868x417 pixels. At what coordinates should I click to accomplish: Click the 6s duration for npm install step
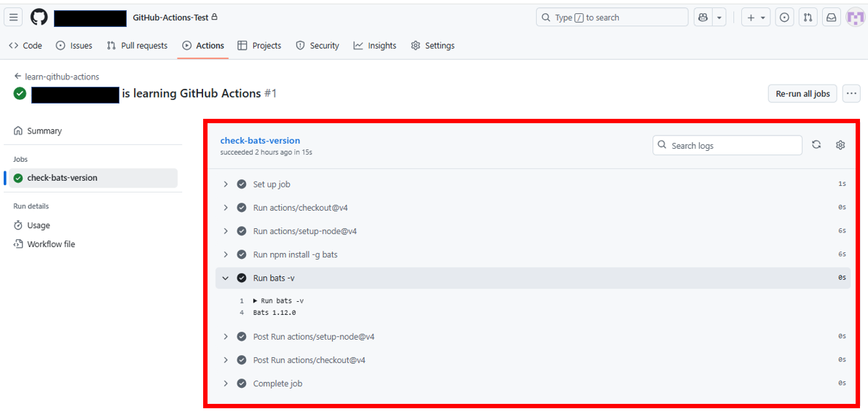(x=842, y=254)
